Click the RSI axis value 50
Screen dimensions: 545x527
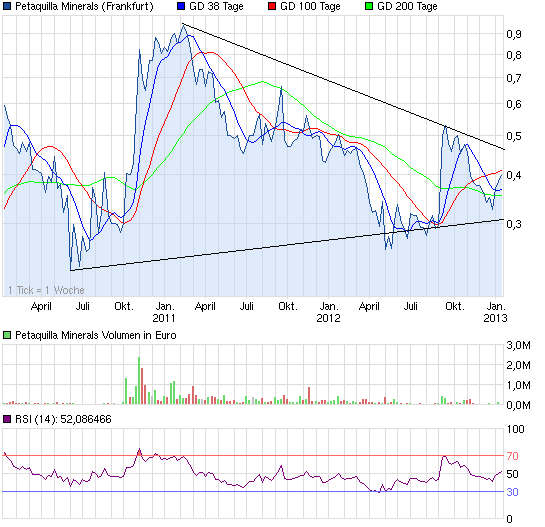point(512,474)
